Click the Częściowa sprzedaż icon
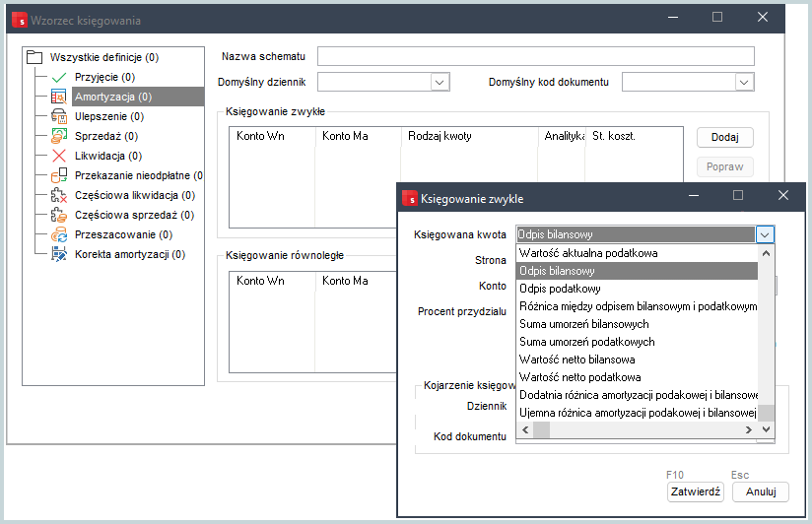 point(59,215)
